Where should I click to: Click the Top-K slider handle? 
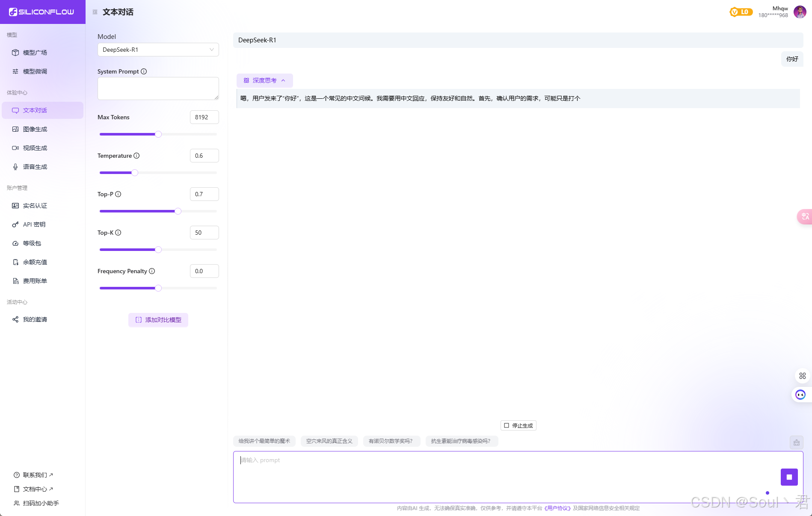[158, 250]
